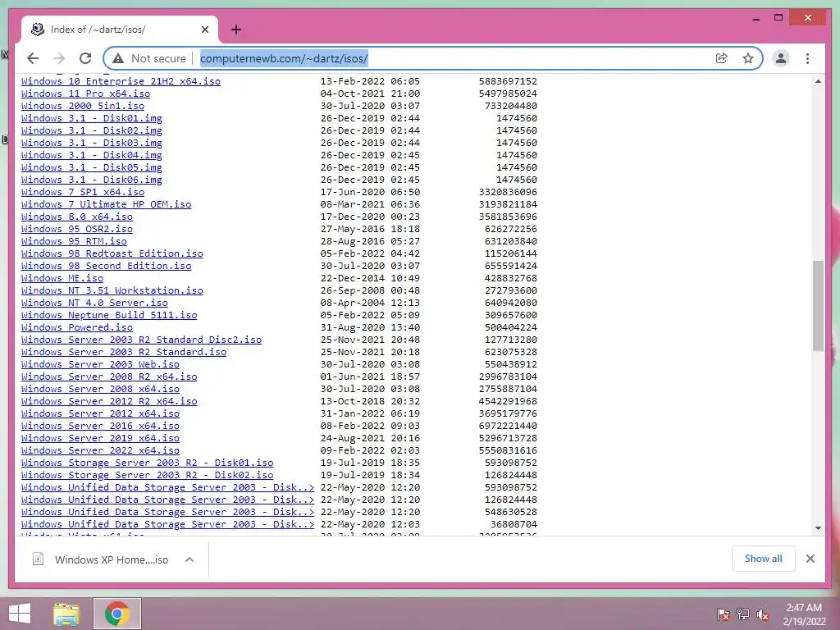840x630 pixels.
Task: Share this page using the share icon
Action: [x=722, y=58]
